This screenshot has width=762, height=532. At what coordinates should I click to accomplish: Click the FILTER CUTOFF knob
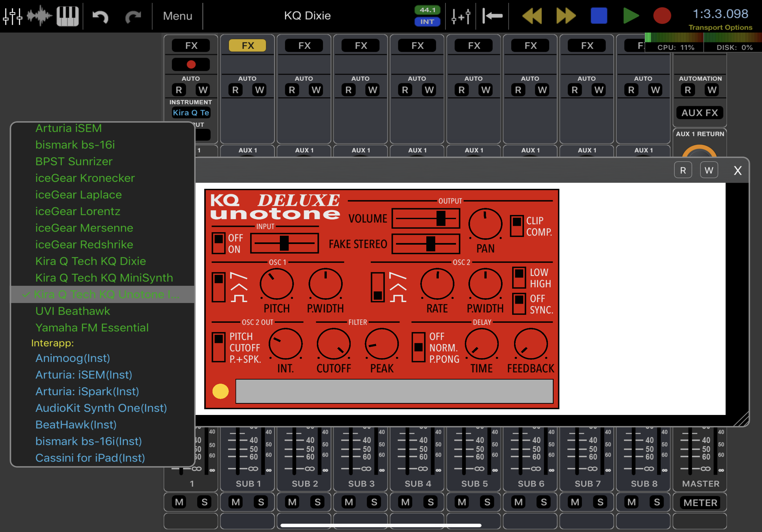tap(333, 344)
